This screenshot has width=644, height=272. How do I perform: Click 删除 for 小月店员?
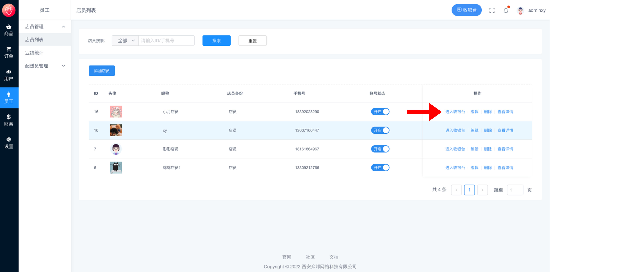tap(488, 112)
